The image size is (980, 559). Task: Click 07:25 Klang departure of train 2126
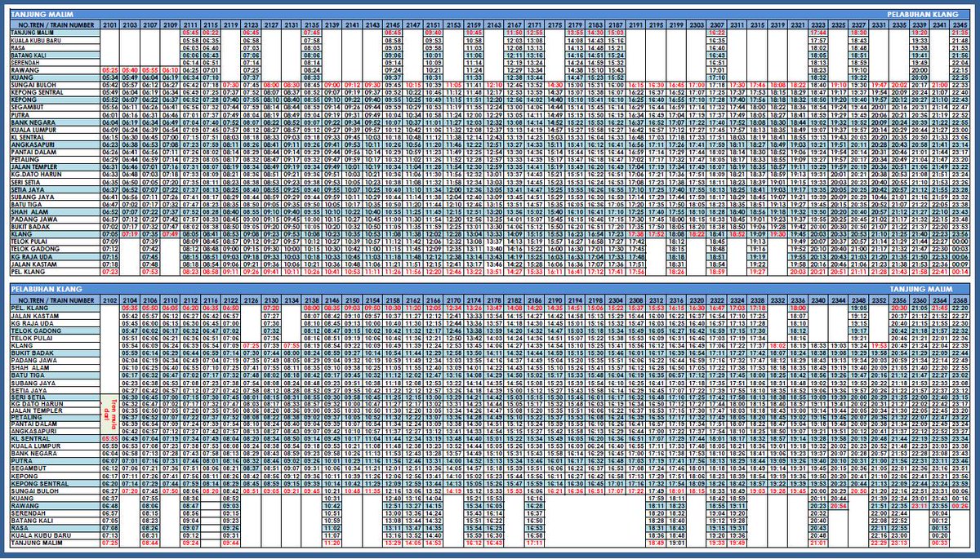(251, 345)
